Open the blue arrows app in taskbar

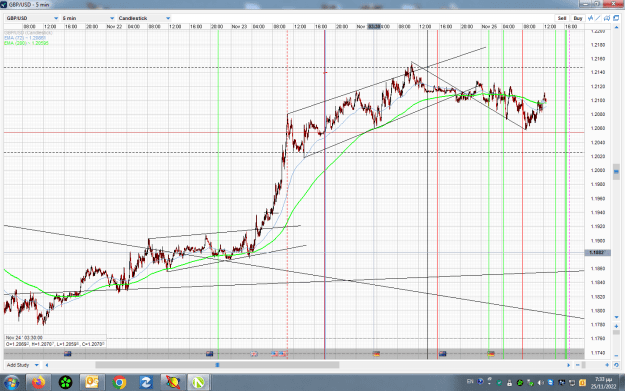click(145, 383)
